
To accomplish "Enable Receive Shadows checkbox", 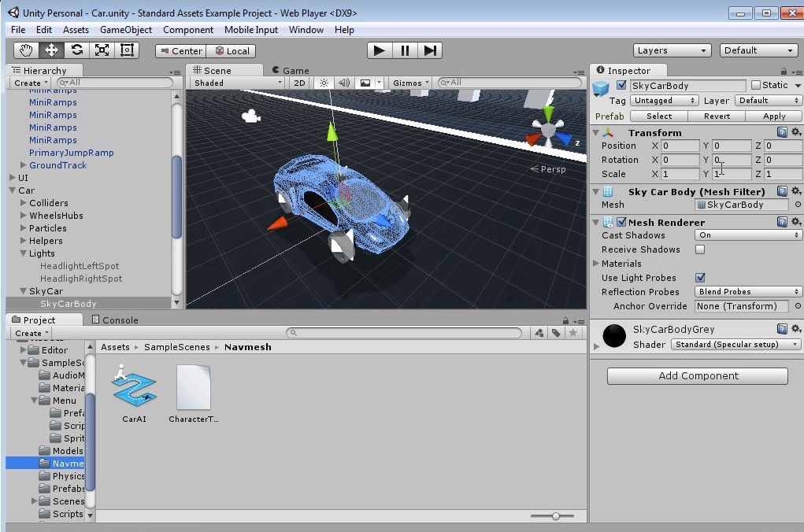I will (700, 249).
